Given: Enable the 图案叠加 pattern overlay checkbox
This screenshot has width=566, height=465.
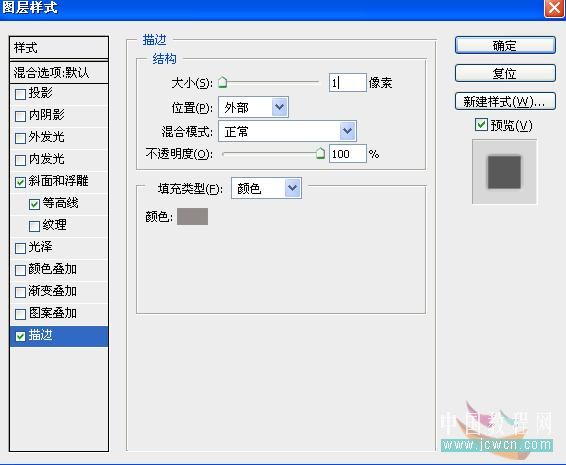Looking at the screenshot, I should coord(20,314).
